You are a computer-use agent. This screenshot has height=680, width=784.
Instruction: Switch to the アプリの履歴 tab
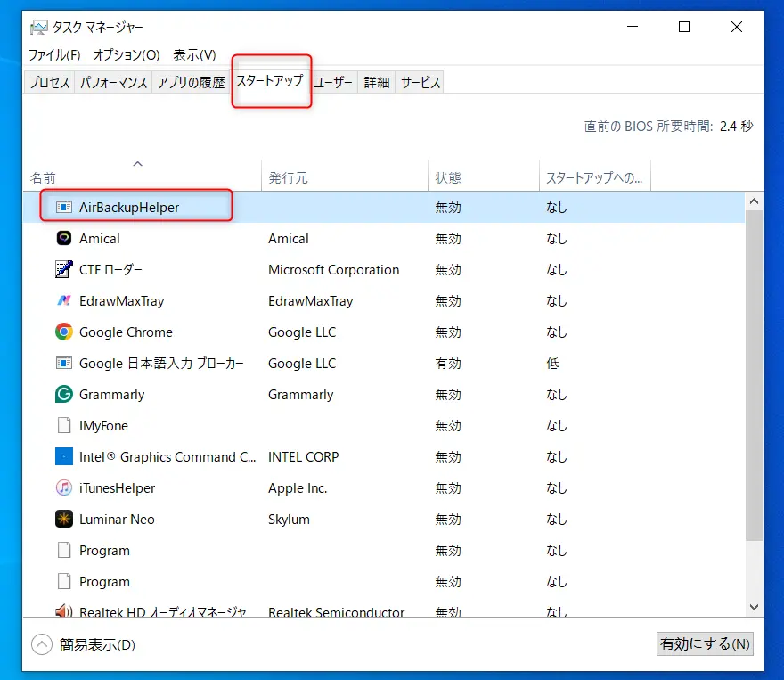[191, 82]
